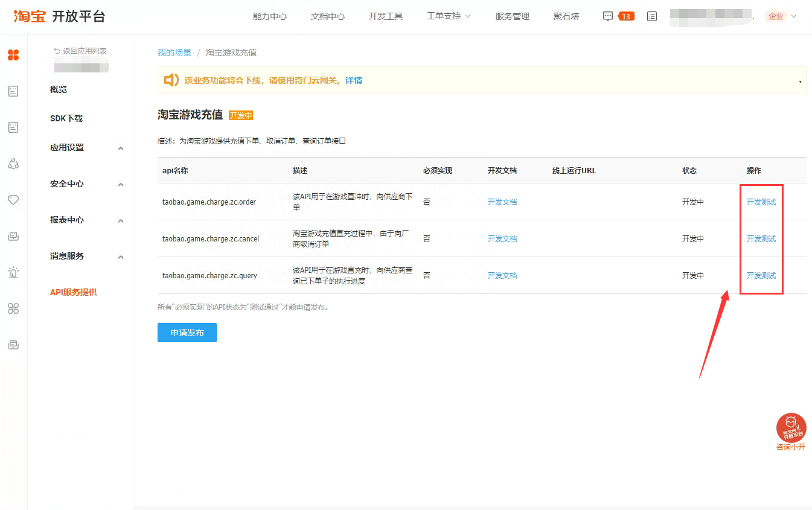Open the message bubble notification icon
The width and height of the screenshot is (812, 510).
(608, 16)
